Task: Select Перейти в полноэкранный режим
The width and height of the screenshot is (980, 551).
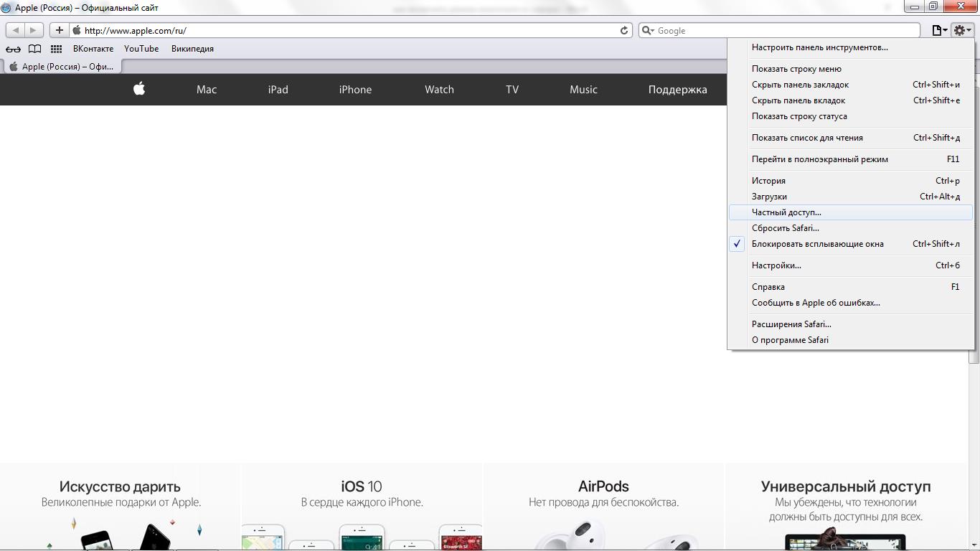Action: point(851,159)
